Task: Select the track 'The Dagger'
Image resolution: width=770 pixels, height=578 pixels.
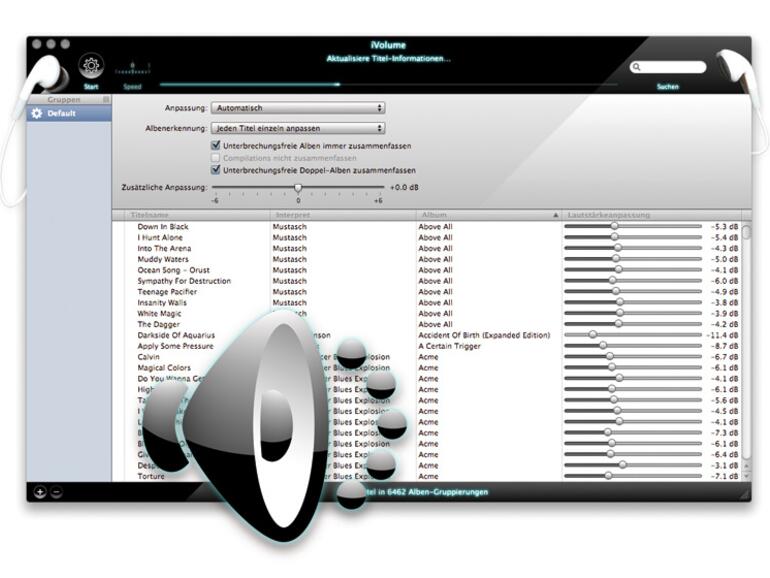Action: pyautogui.click(x=159, y=324)
